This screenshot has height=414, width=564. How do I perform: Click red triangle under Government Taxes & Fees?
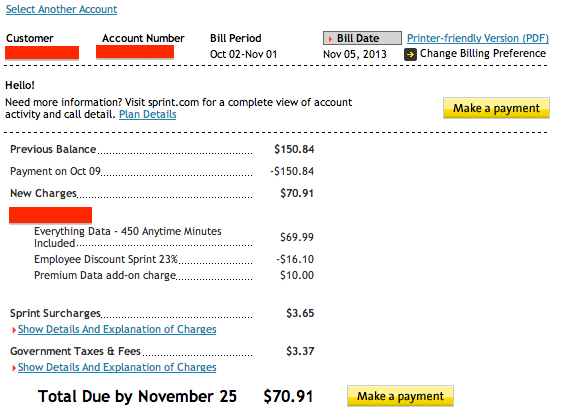coord(14,368)
